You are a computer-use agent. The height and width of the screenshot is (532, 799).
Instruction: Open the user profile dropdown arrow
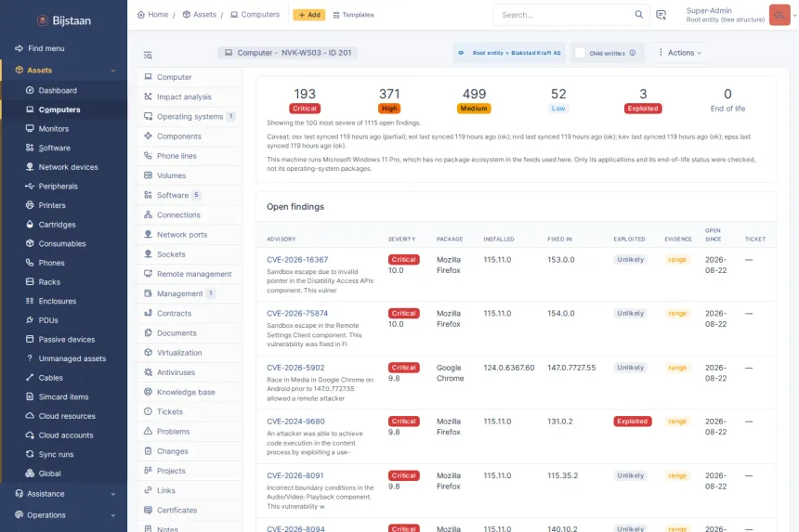(794, 15)
